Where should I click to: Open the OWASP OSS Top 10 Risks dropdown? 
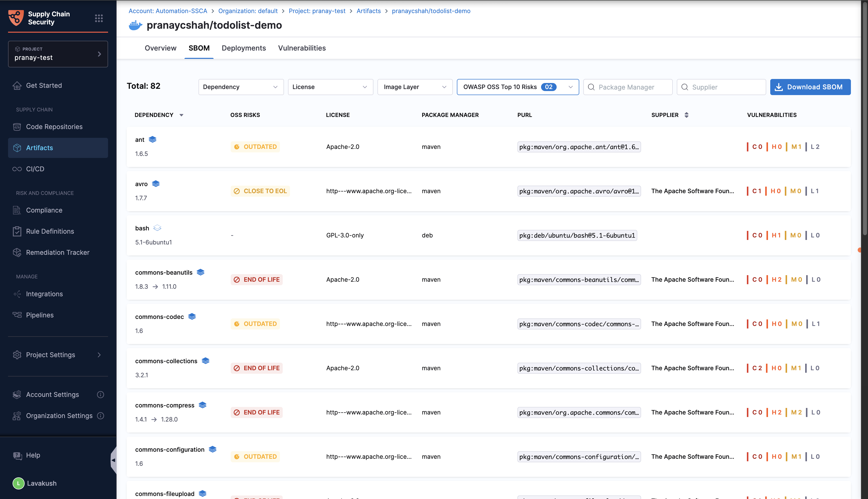pyautogui.click(x=517, y=87)
